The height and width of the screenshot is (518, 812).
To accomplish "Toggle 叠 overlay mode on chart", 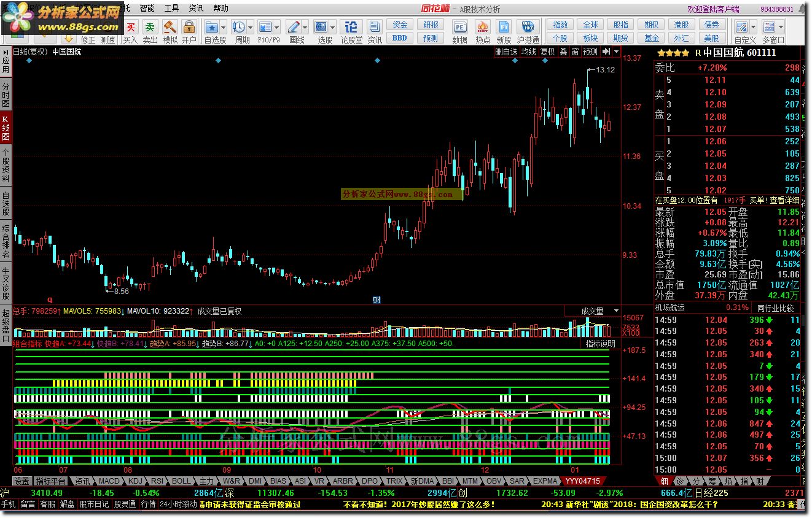I will (x=563, y=52).
